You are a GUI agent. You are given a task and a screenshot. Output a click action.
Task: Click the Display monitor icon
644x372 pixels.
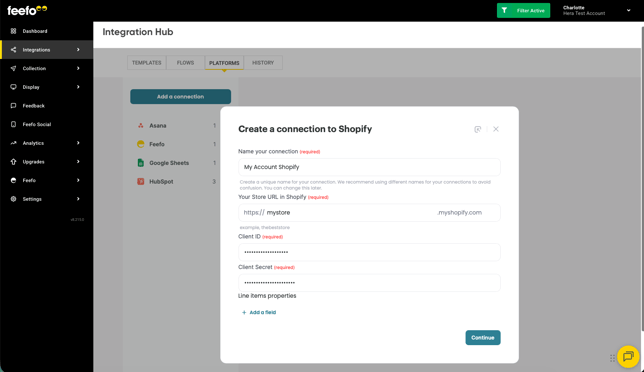click(14, 87)
